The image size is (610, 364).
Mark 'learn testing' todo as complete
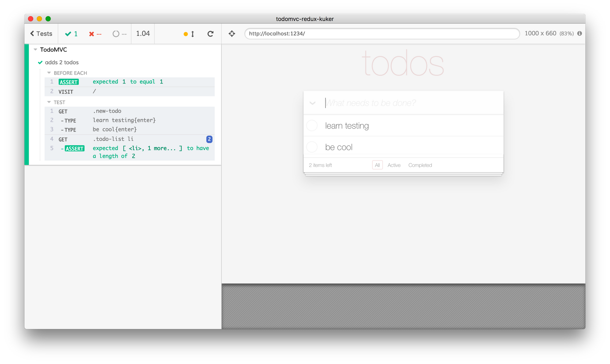tap(312, 125)
